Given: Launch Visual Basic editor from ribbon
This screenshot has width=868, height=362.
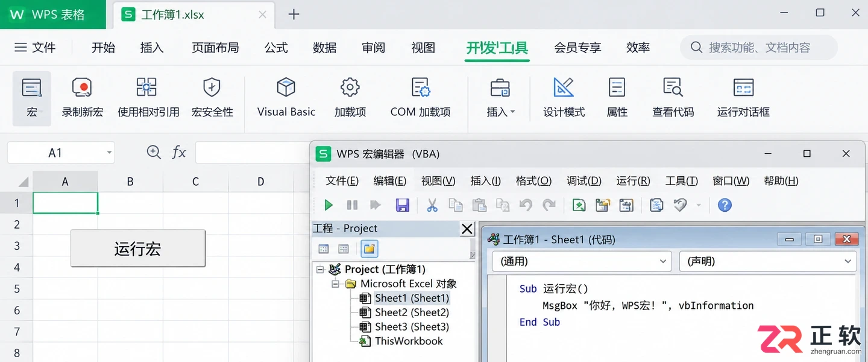Looking at the screenshot, I should pos(286,98).
